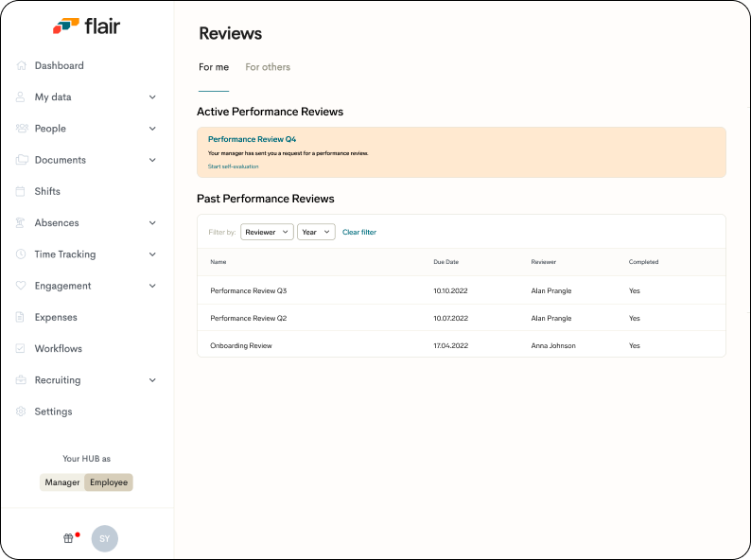The image size is (751, 560).
Task: Click the Recruiting briefcase icon
Action: click(x=21, y=380)
